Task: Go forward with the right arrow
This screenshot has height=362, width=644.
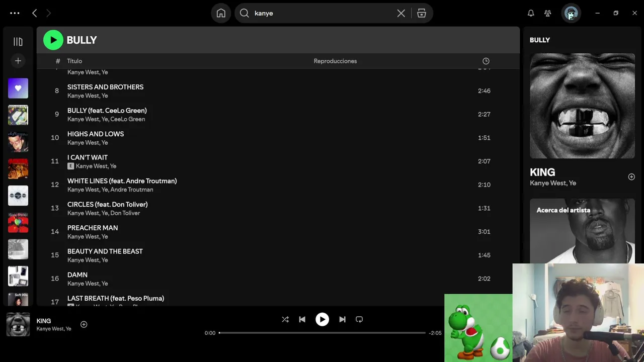Action: (48, 13)
